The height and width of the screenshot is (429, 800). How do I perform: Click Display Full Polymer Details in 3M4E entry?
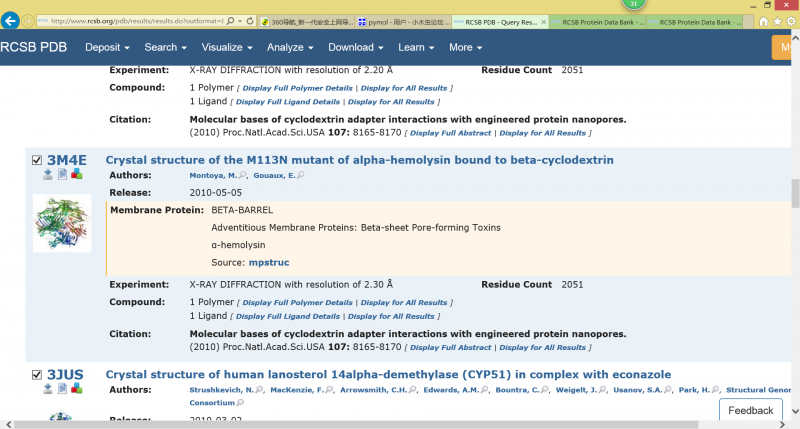click(297, 302)
